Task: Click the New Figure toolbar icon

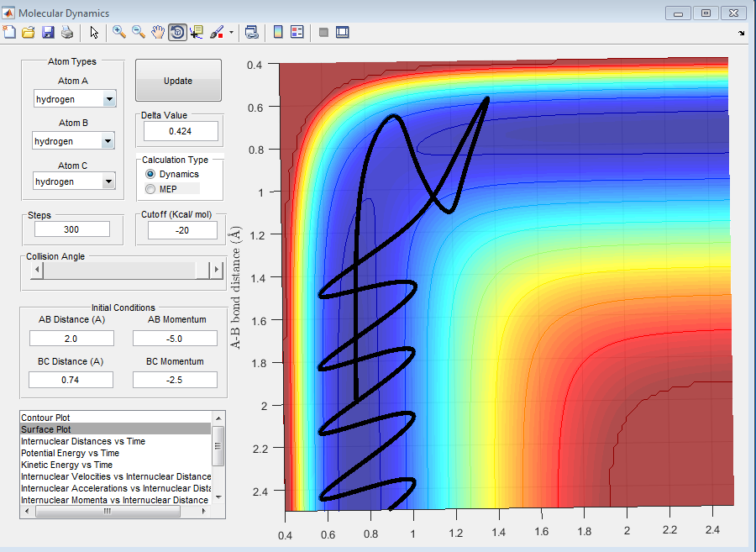Action: point(10,32)
